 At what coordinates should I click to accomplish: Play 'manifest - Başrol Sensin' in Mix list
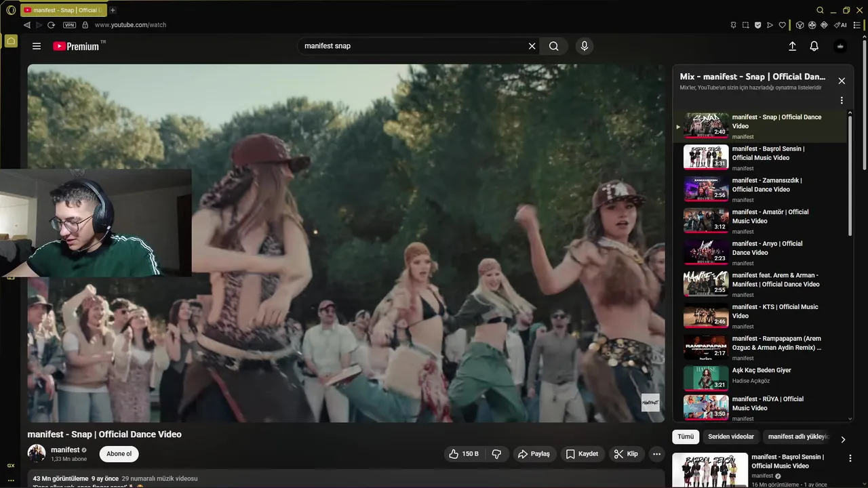tap(759, 157)
